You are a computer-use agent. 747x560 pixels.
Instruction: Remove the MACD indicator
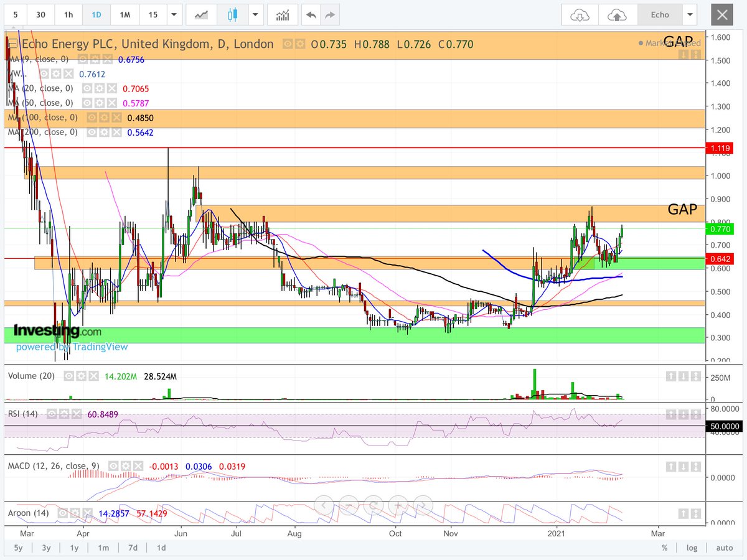coord(139,465)
